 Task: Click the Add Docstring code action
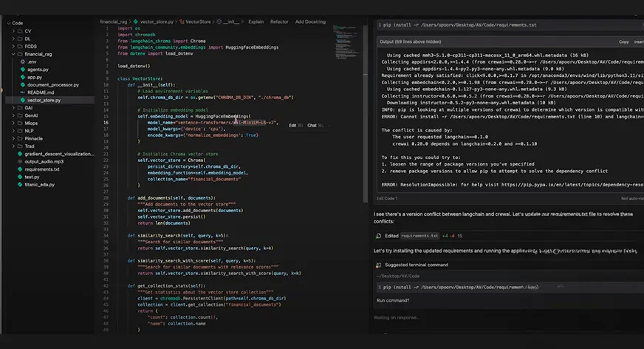tap(310, 21)
